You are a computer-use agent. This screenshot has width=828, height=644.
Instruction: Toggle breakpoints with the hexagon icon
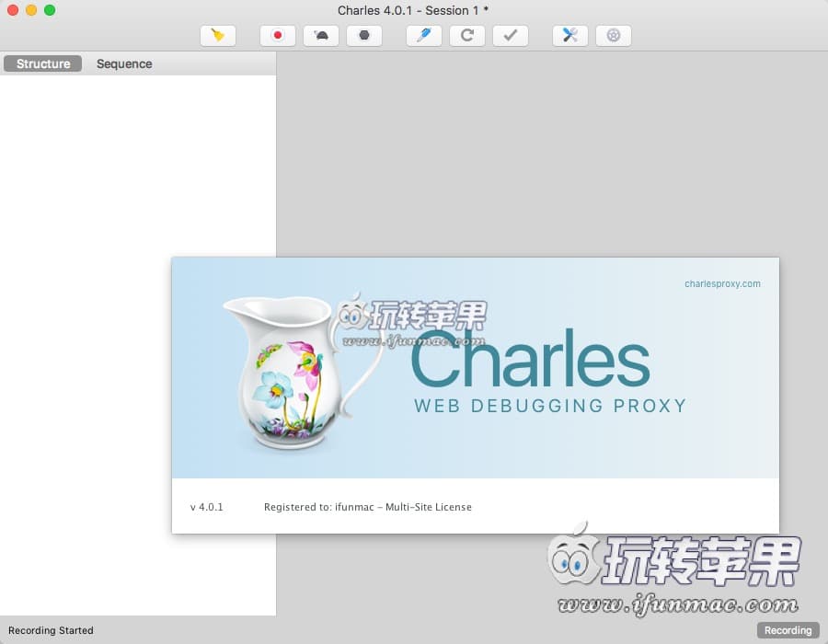[363, 35]
